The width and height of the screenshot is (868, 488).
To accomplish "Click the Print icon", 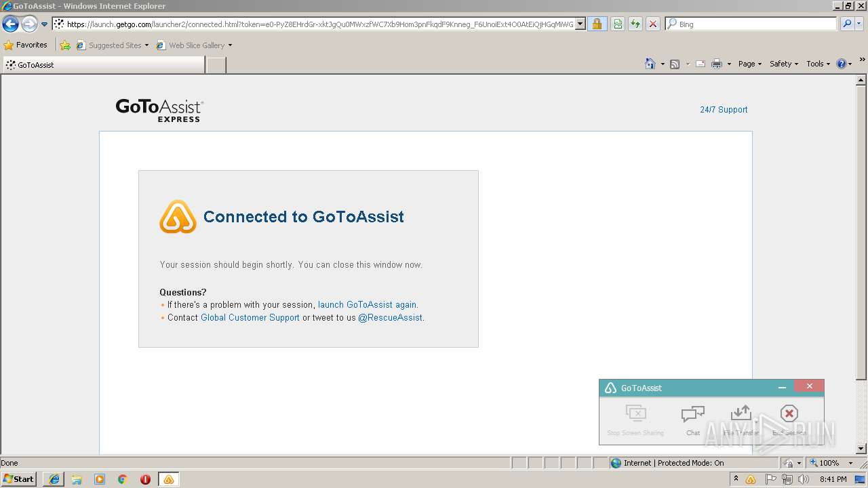I will [717, 64].
